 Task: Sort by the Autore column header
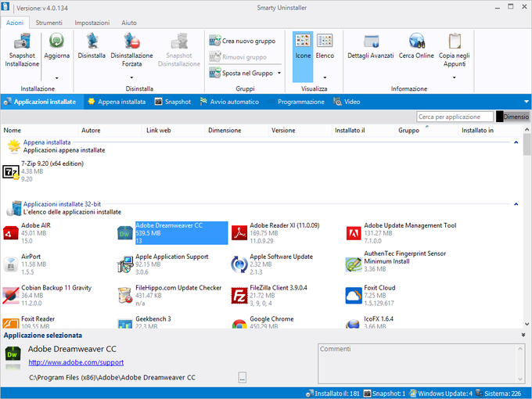tap(110, 131)
